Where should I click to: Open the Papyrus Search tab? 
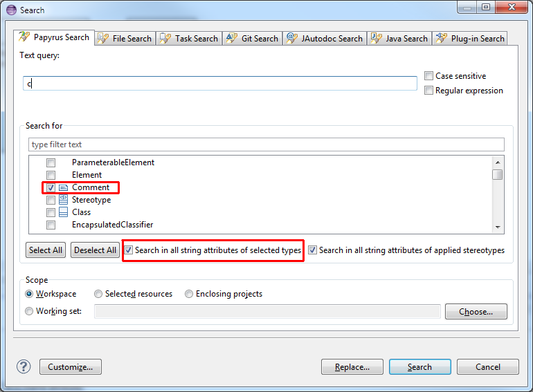[x=55, y=37]
